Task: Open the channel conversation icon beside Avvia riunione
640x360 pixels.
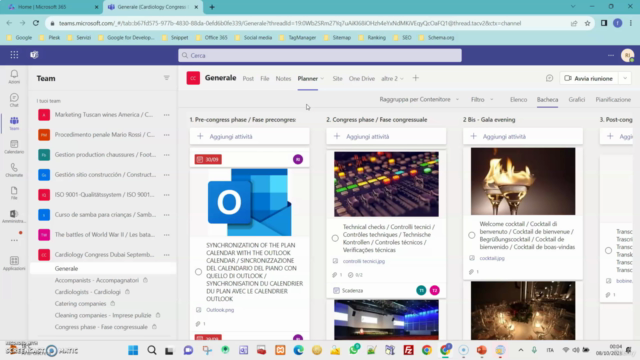Action: [549, 78]
